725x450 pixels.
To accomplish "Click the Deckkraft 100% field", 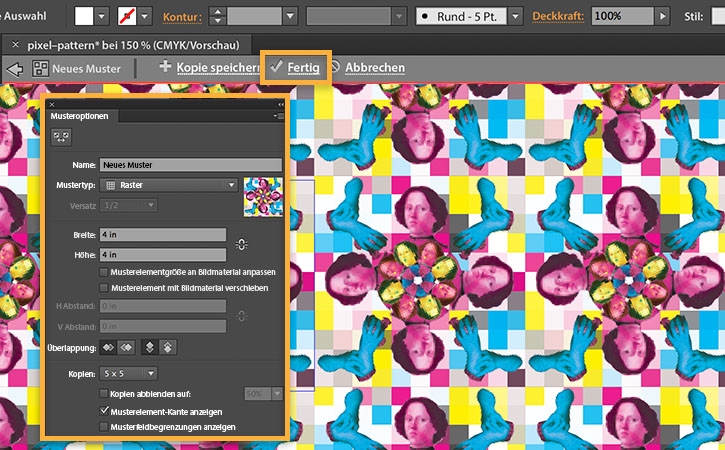I will (622, 16).
